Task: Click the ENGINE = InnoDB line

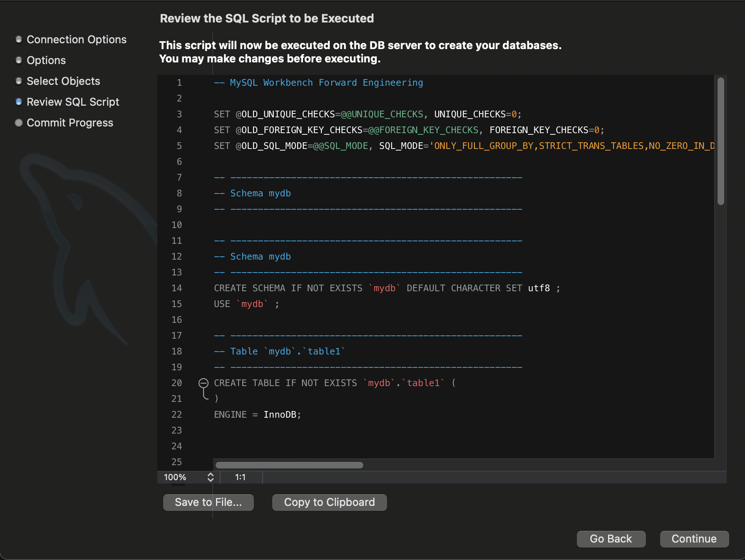Action: (x=257, y=415)
